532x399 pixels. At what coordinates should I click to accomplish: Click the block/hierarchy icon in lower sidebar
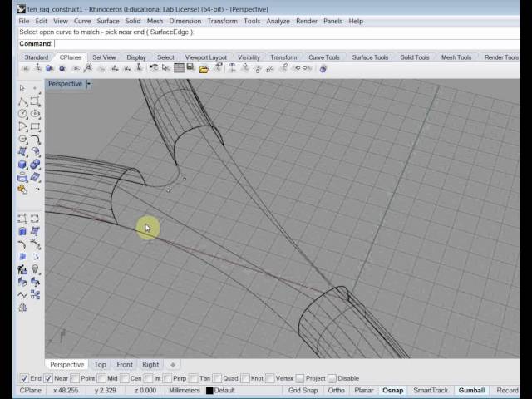35,294
